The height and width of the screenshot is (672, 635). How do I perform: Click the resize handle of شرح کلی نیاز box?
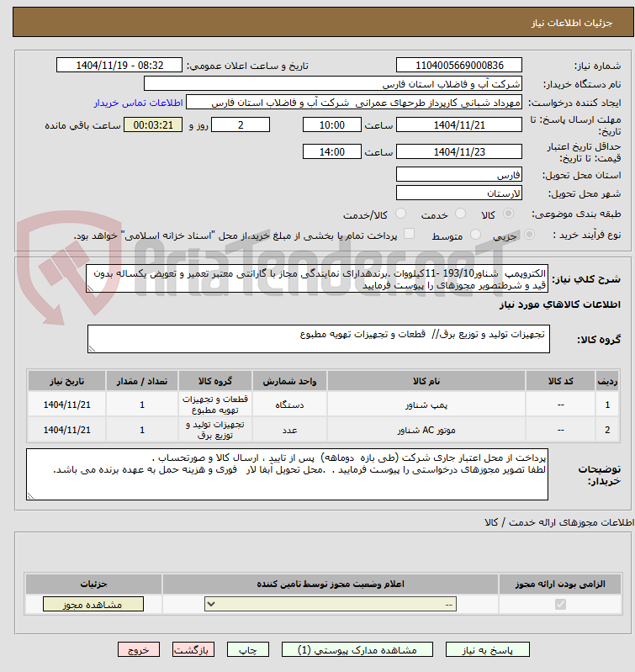coord(90,288)
